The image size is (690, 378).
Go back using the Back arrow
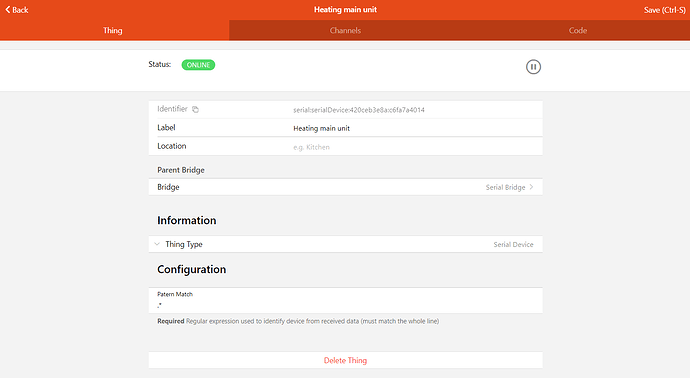point(17,10)
